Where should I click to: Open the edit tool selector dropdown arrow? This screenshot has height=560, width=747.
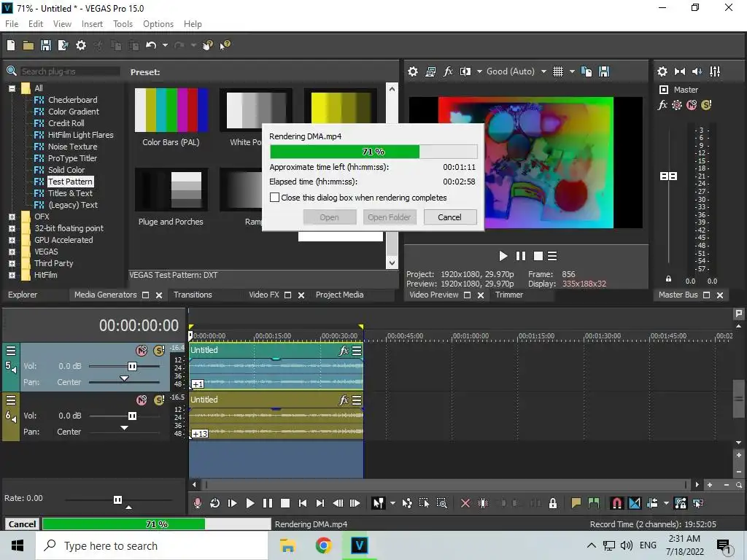(392, 503)
